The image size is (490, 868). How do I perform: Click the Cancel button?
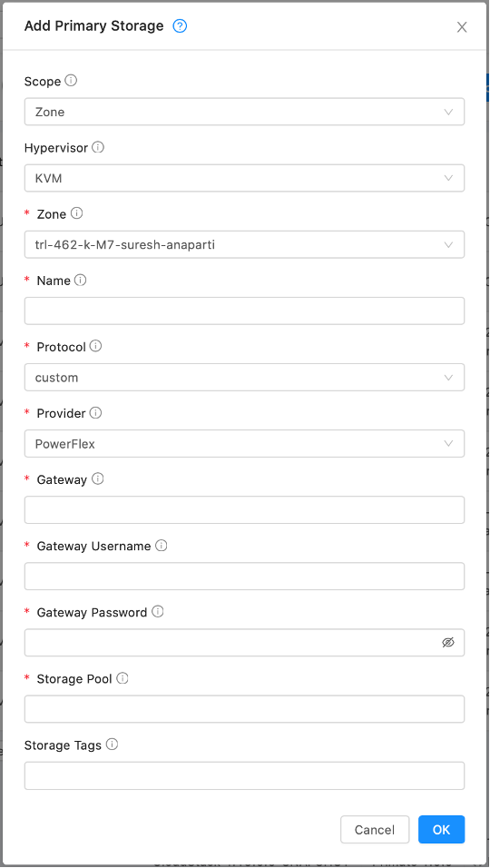pyautogui.click(x=375, y=829)
